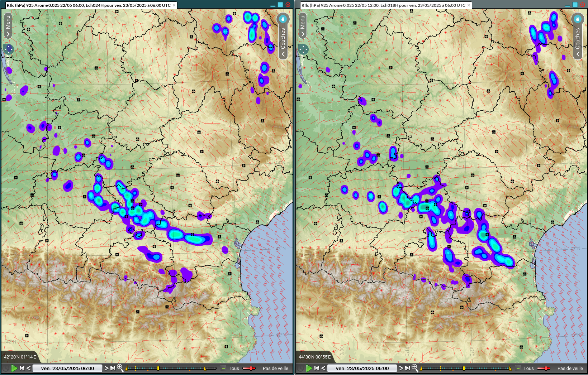Click 'Pas de veille' in left toolbar
This screenshot has width=588, height=375.
[275, 368]
